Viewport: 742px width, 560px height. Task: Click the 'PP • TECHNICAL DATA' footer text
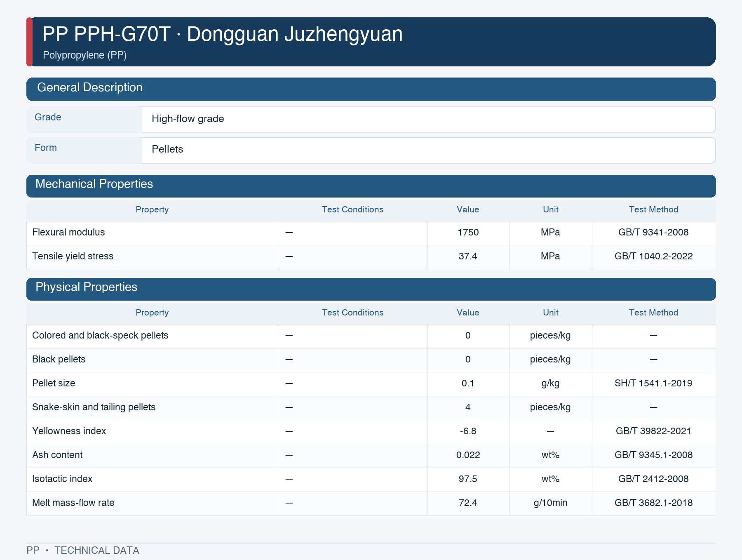tap(83, 551)
